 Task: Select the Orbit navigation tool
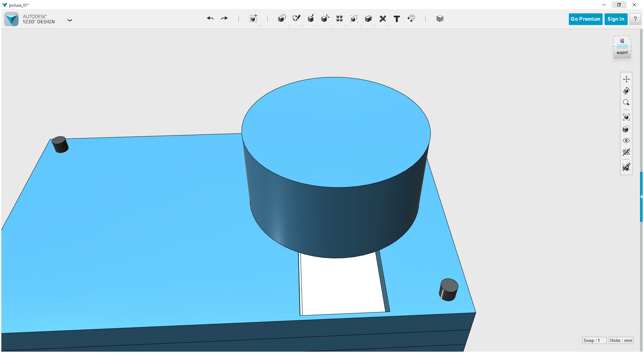click(626, 91)
